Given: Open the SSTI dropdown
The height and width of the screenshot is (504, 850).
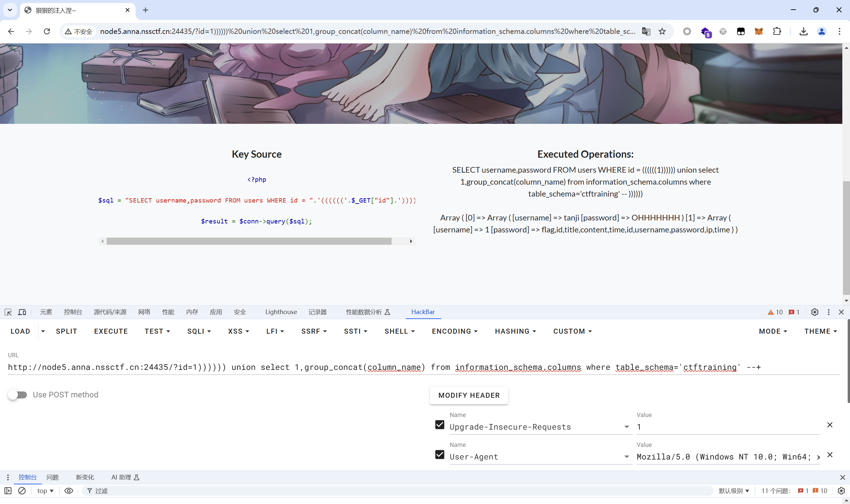Looking at the screenshot, I should [x=355, y=331].
